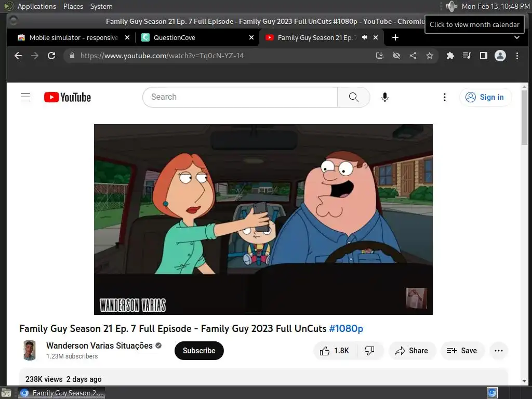Open Chromium three-dot main menu

pyautogui.click(x=517, y=56)
